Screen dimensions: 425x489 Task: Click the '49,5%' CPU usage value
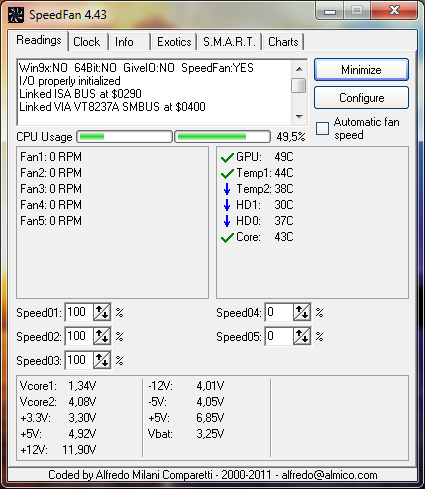pos(291,137)
